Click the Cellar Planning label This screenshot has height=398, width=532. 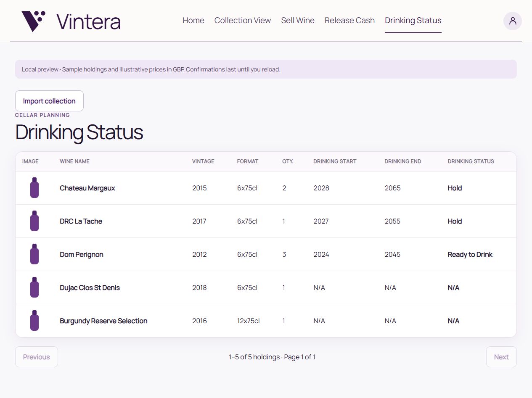tap(42, 115)
